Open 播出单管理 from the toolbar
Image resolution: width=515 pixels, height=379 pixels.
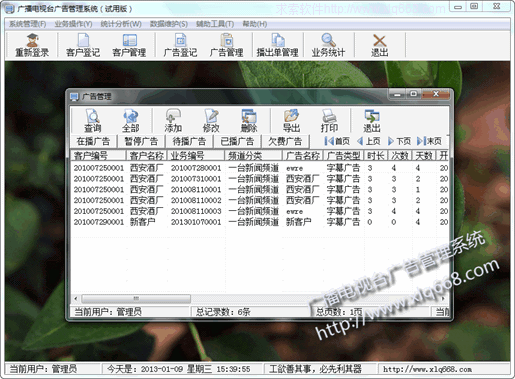[x=278, y=45]
